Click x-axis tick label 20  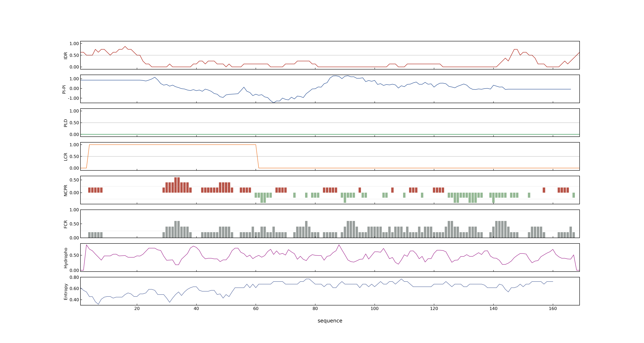137,309
